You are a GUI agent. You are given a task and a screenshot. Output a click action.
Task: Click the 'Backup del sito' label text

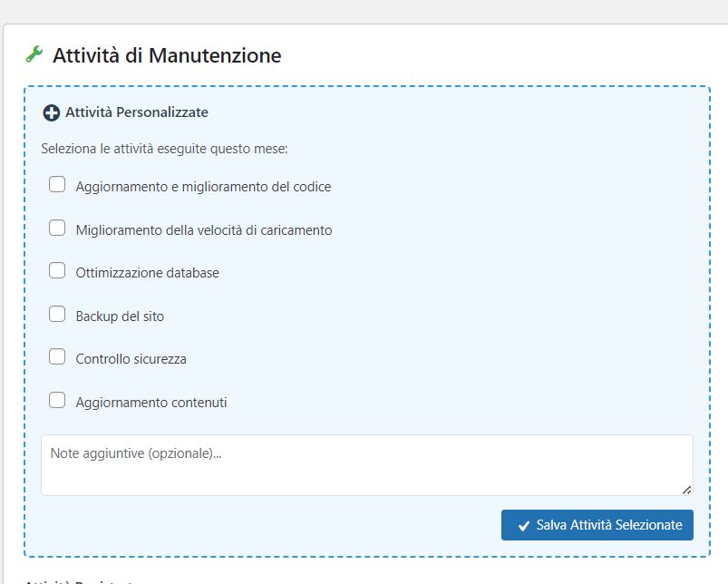tap(120, 316)
